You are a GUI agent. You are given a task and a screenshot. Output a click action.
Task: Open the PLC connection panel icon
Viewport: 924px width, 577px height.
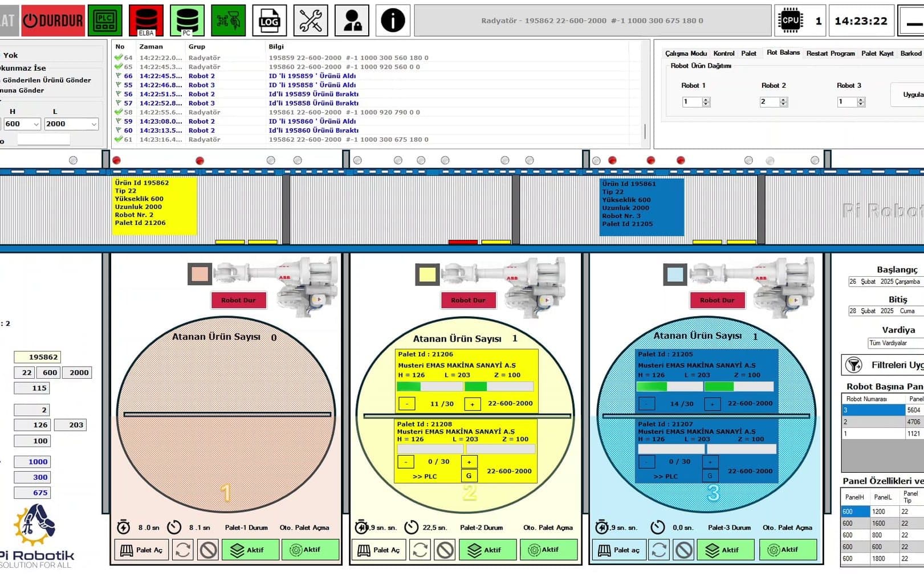pos(105,21)
